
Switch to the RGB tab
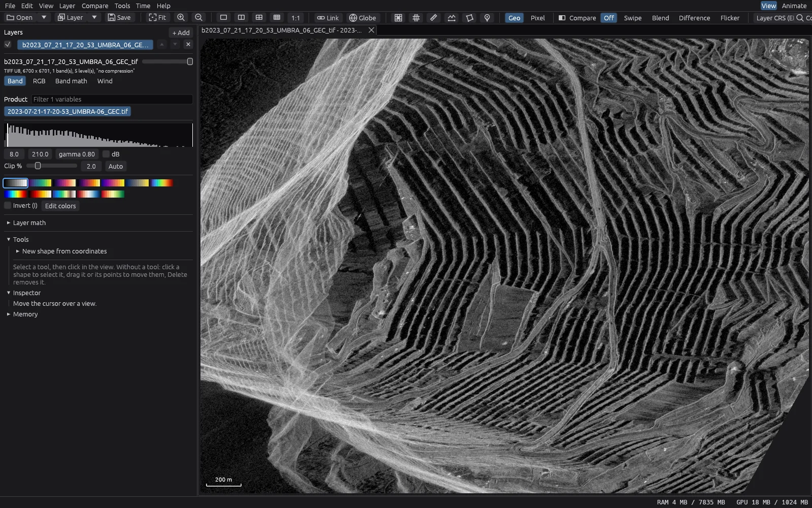39,81
